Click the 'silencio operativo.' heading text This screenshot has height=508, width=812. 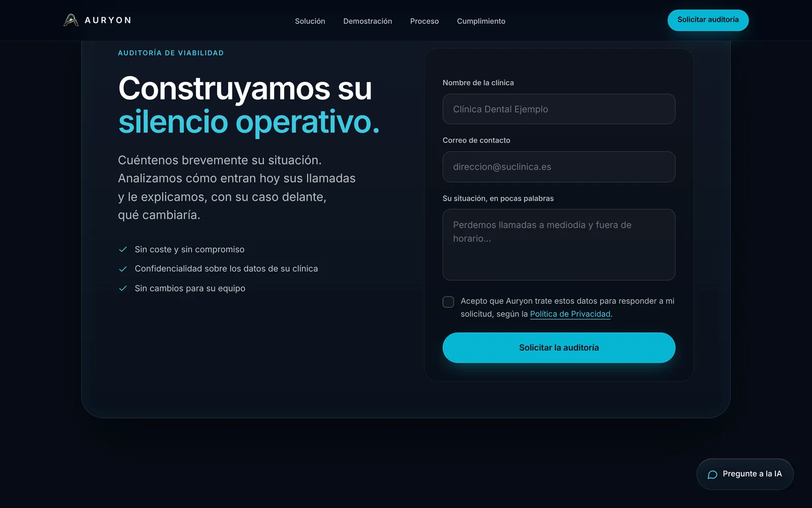click(249, 122)
